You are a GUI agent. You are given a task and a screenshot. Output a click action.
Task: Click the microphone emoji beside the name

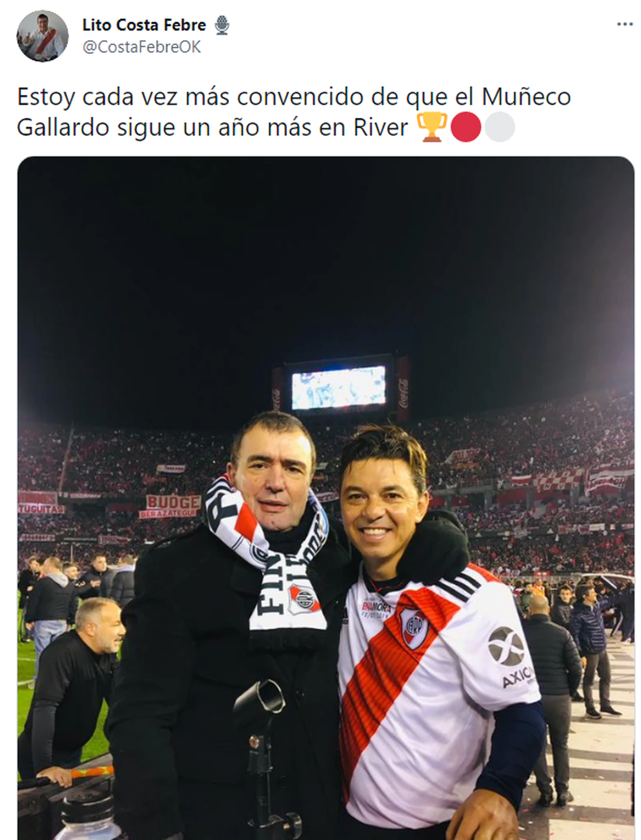[222, 25]
